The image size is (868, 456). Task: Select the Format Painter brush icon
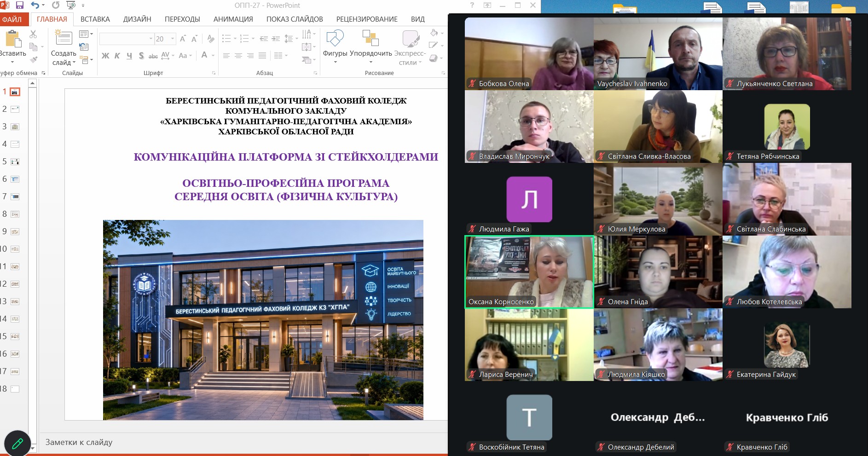pos(34,59)
